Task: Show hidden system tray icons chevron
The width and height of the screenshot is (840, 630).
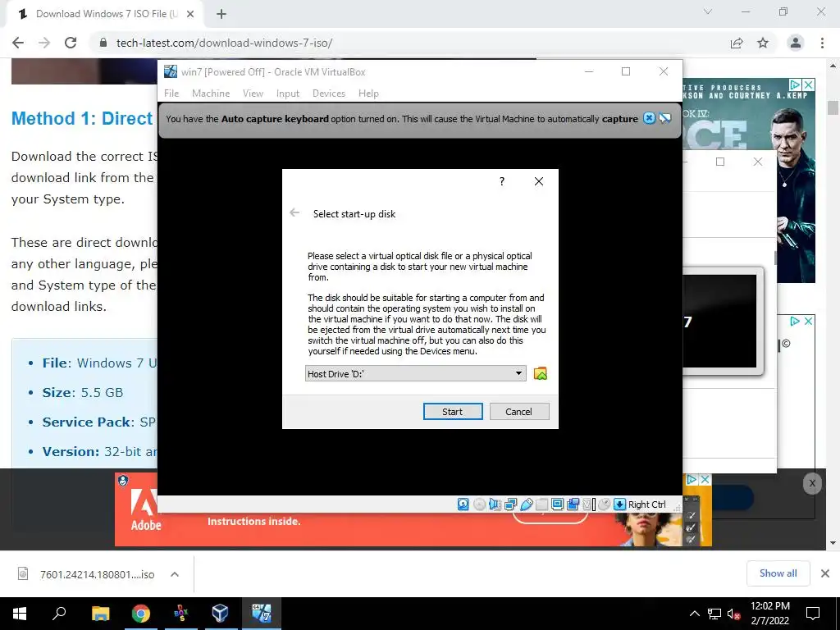Action: coord(694,614)
